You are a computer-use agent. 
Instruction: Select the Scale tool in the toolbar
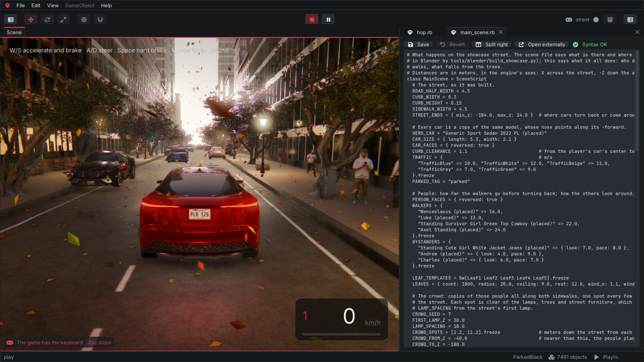[64, 19]
